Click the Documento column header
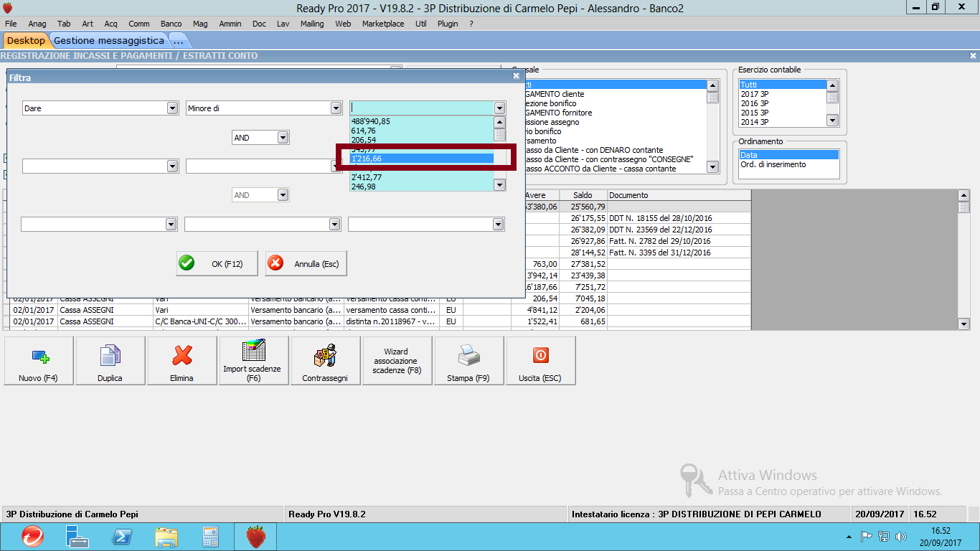 point(679,195)
